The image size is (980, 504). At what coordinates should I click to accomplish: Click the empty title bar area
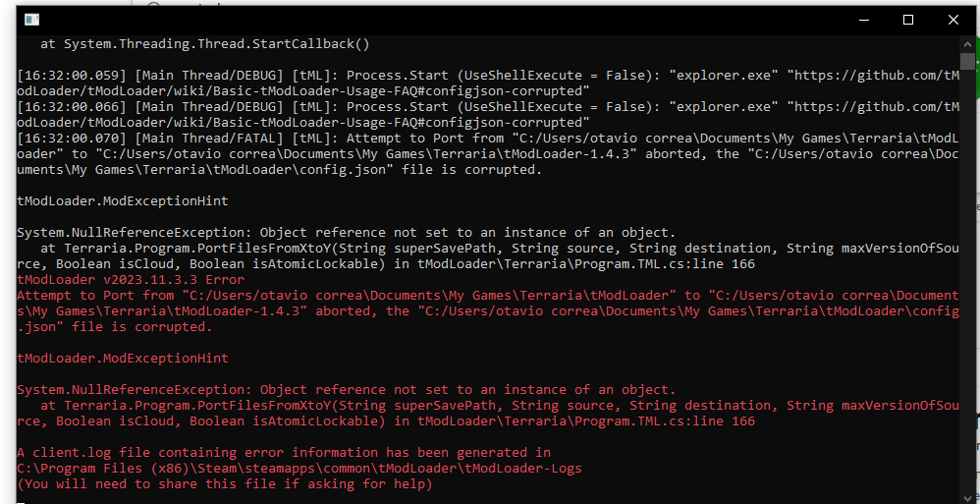(442, 20)
